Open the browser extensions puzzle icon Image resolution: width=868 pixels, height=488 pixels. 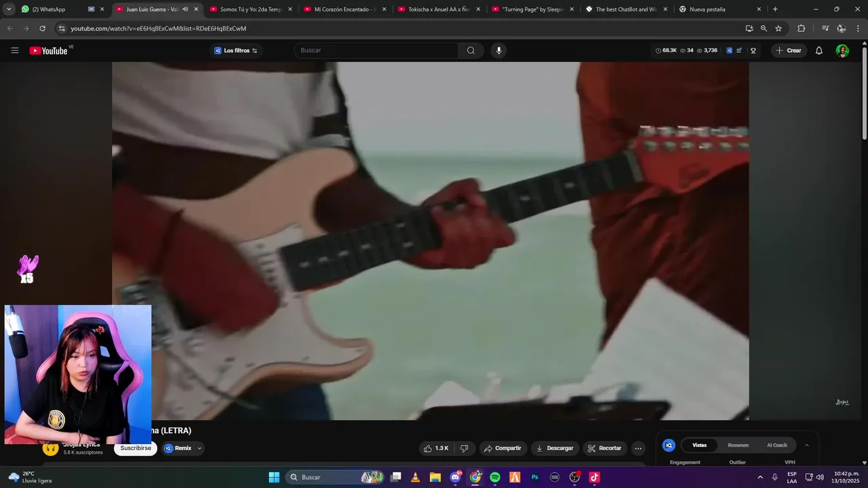click(801, 28)
